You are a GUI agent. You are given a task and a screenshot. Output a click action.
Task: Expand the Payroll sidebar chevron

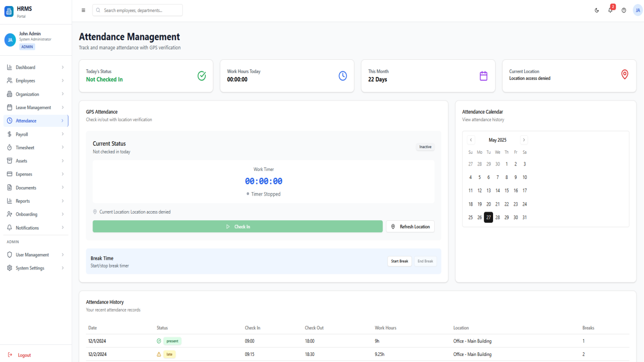coord(62,134)
